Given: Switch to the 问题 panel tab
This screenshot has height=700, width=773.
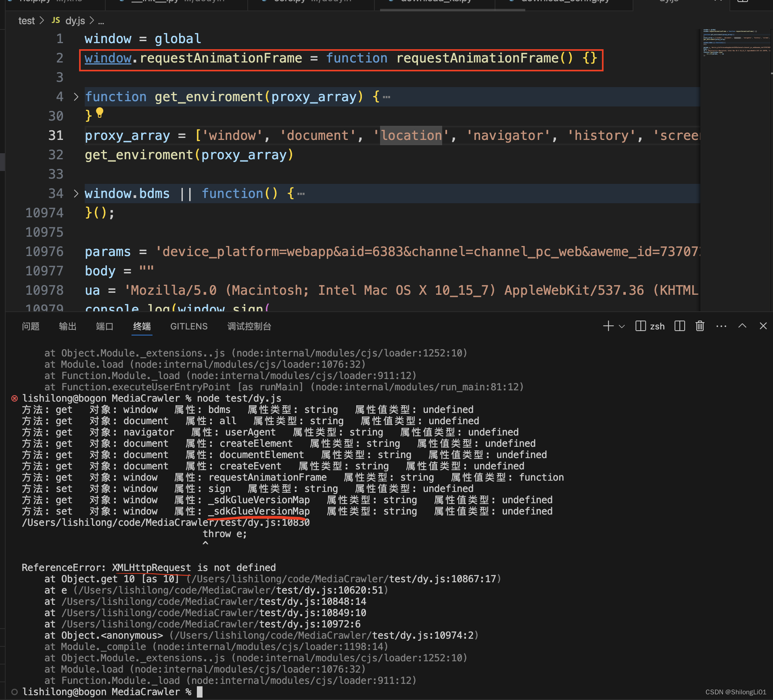Looking at the screenshot, I should coord(31,326).
